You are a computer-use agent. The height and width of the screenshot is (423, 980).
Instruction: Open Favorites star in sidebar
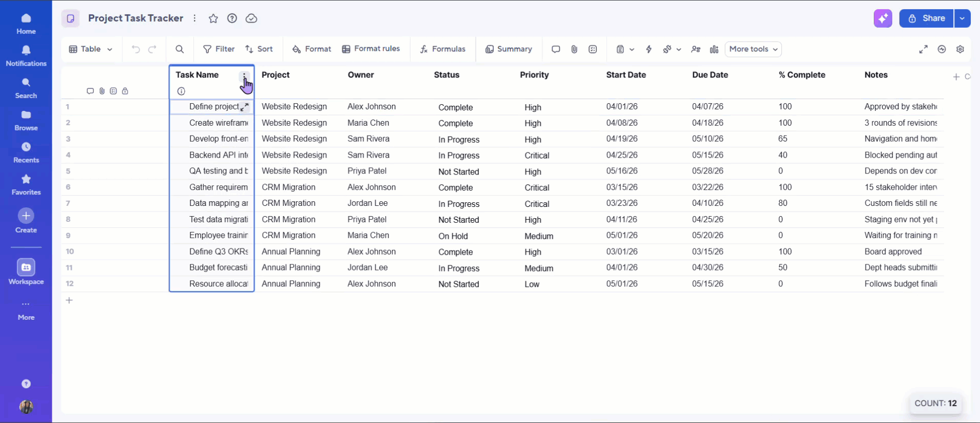pos(26,185)
